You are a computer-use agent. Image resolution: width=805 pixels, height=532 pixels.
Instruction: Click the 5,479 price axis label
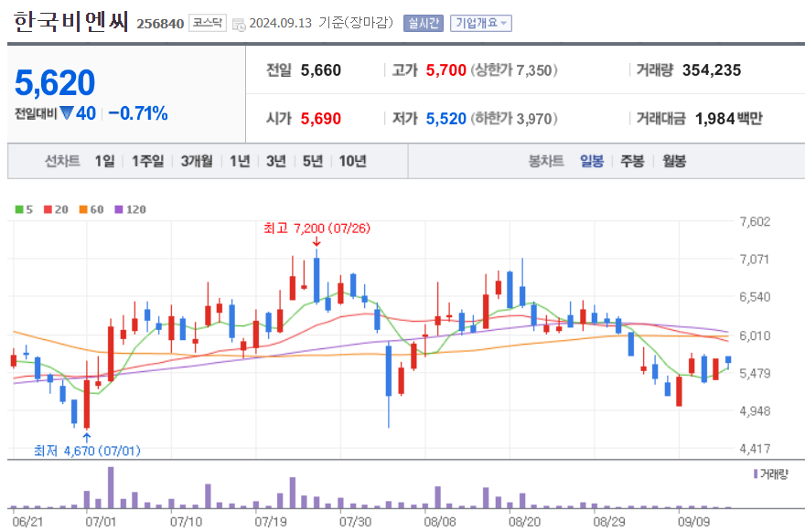point(755,374)
